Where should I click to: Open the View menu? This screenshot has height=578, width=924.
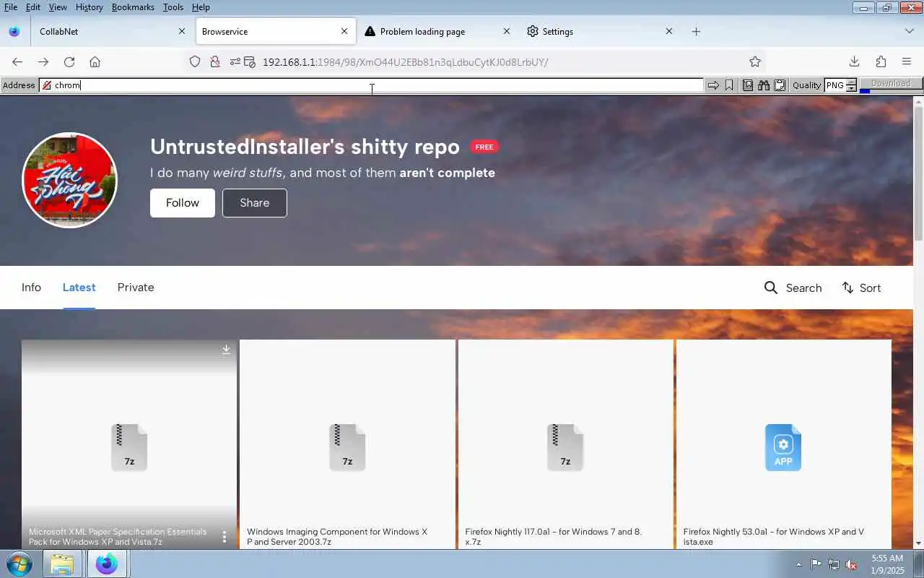58,7
